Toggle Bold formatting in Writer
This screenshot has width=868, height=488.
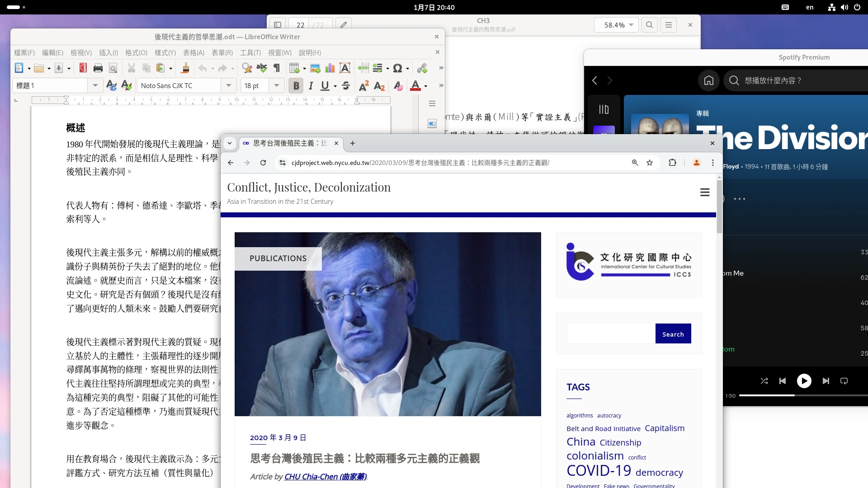pos(296,86)
